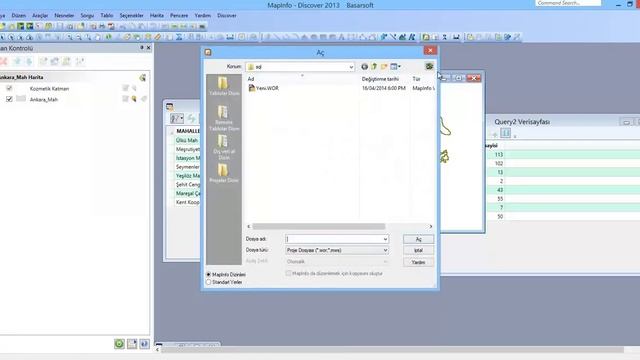The height and width of the screenshot is (360, 640).
Task: Click the file list horizontal scrollbar
Action: pyautogui.click(x=319, y=227)
